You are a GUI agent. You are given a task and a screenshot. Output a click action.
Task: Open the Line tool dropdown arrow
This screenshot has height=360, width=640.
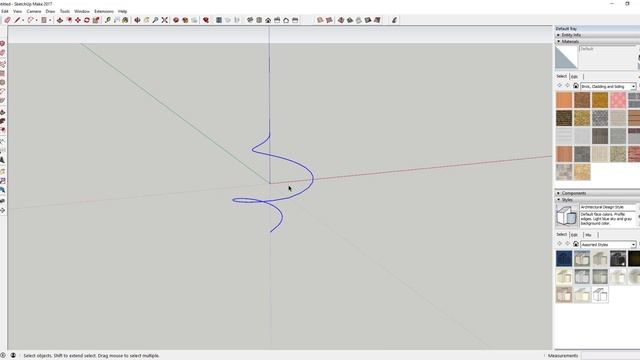tap(23, 20)
